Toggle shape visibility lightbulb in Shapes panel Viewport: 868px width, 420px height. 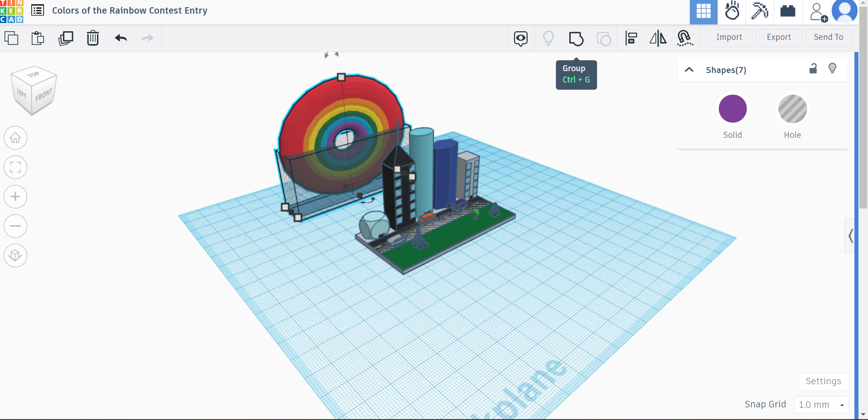pos(833,68)
